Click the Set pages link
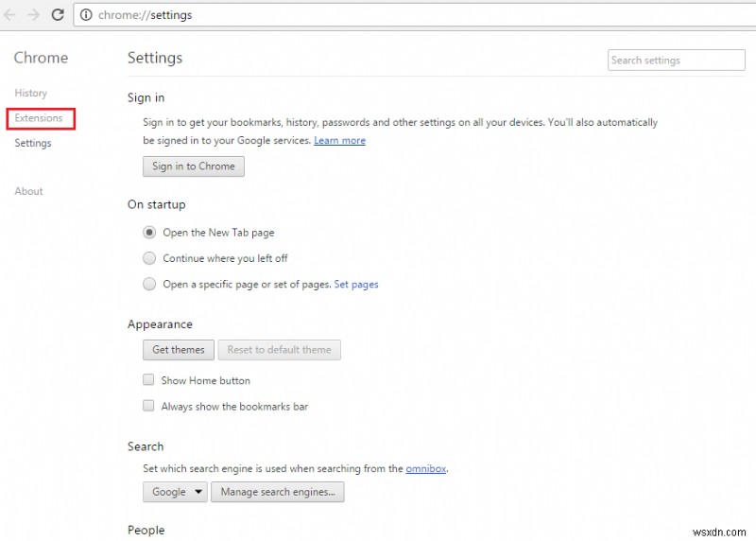This screenshot has height=541, width=756. point(356,284)
